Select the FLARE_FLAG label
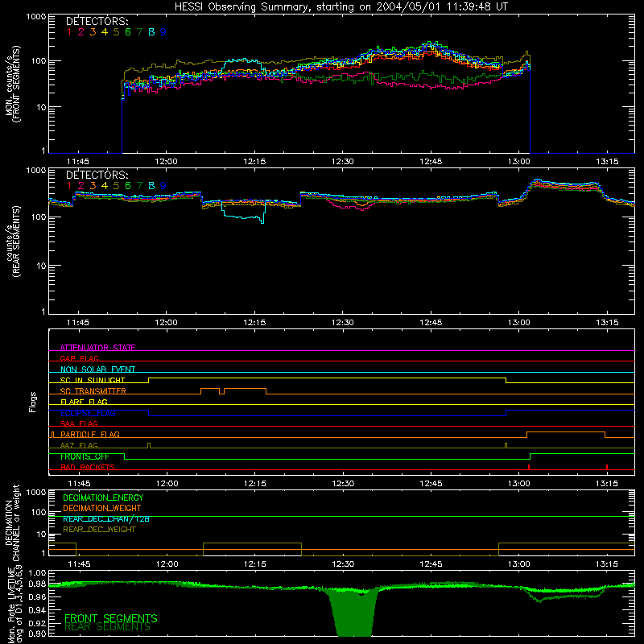Image resolution: width=644 pixels, height=644 pixels. pyautogui.click(x=84, y=402)
